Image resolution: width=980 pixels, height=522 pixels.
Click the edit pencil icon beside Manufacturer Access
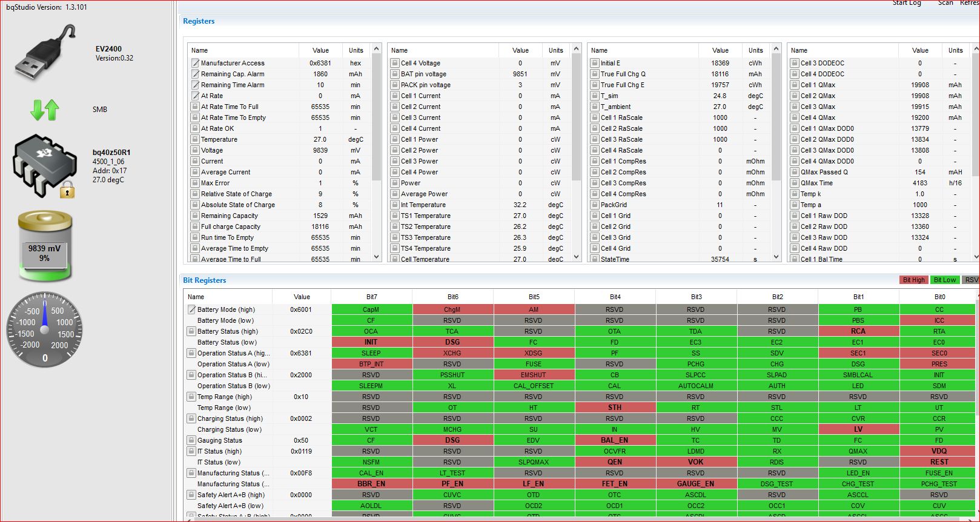195,63
